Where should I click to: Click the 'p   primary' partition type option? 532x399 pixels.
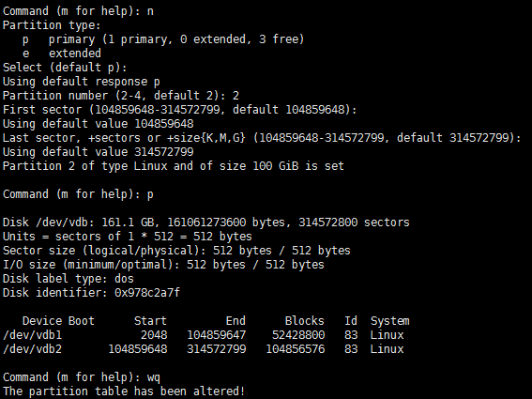click(x=163, y=39)
